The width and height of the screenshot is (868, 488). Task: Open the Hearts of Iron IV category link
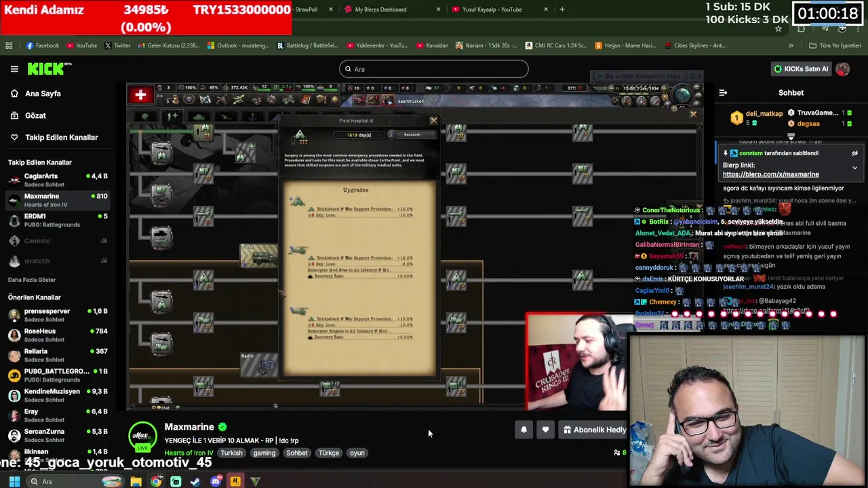(189, 453)
